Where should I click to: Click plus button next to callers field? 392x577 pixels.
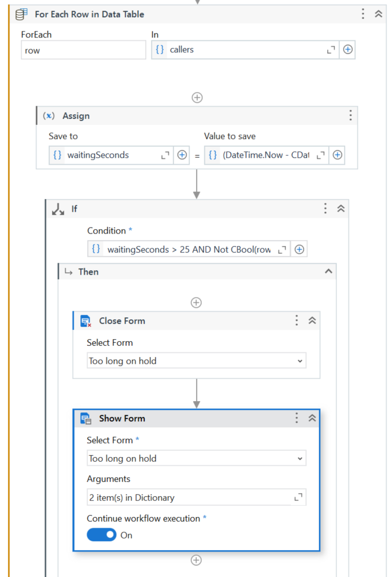pos(348,50)
